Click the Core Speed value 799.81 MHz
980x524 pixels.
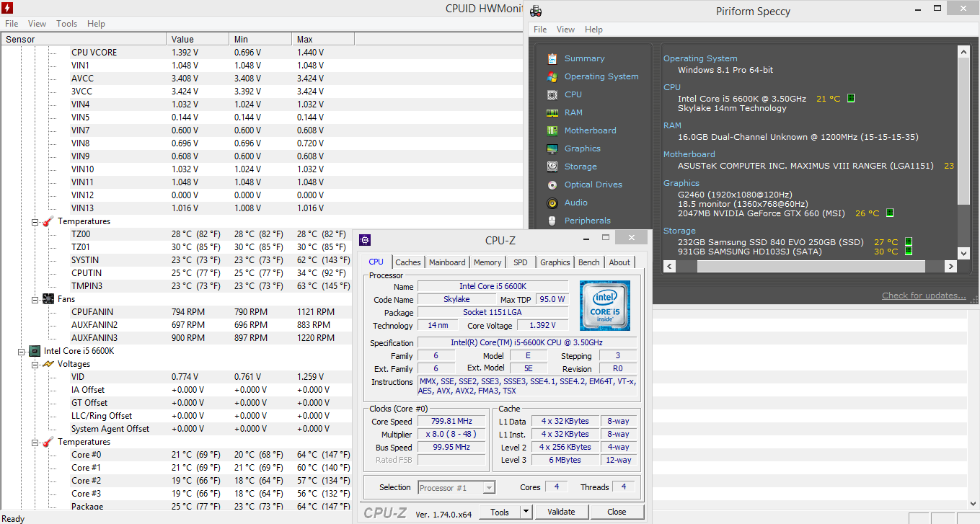click(451, 422)
